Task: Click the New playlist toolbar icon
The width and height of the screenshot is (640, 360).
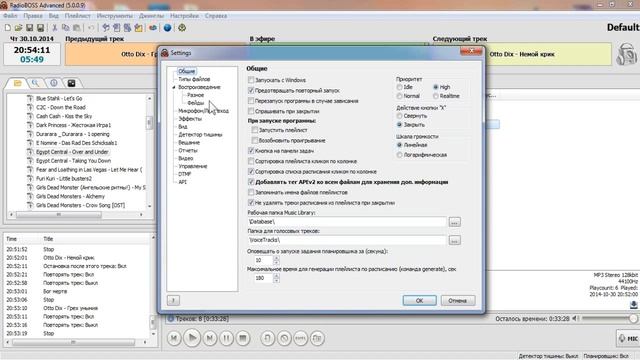Action: coord(8,28)
